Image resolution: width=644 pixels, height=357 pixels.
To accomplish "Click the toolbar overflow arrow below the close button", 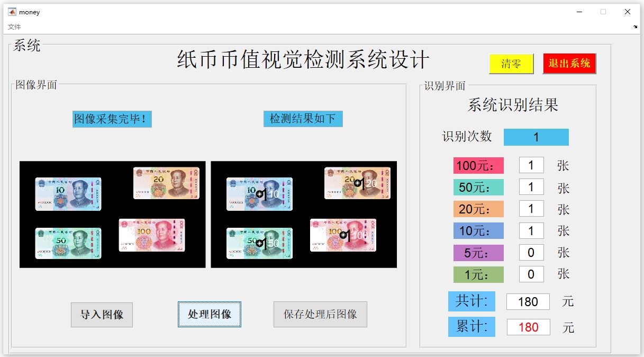I will click(x=636, y=26).
